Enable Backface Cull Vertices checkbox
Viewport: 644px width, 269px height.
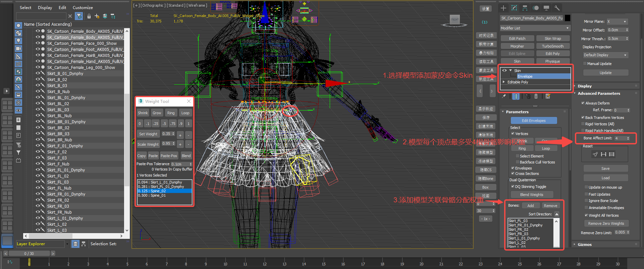[518, 162]
